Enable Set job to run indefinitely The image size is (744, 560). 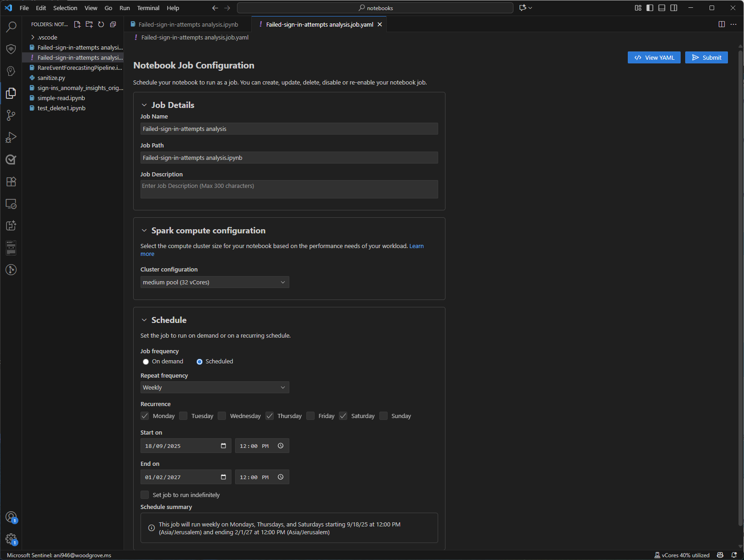145,495
